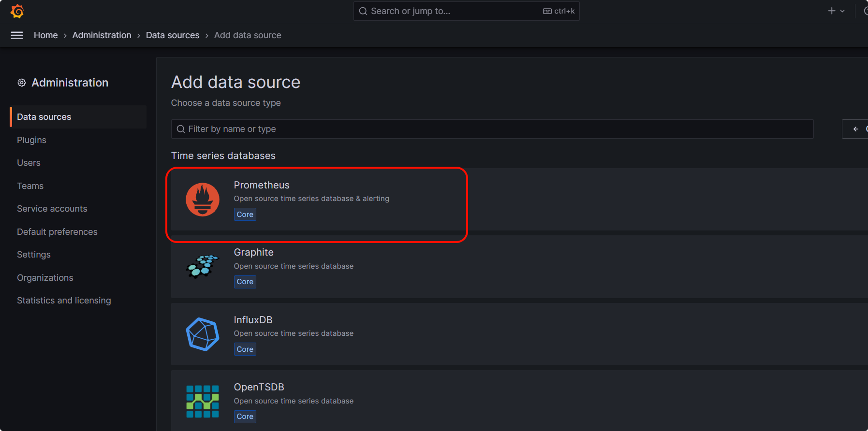Click Data sources breadcrumb link
Image resolution: width=868 pixels, height=431 pixels.
[x=173, y=35]
